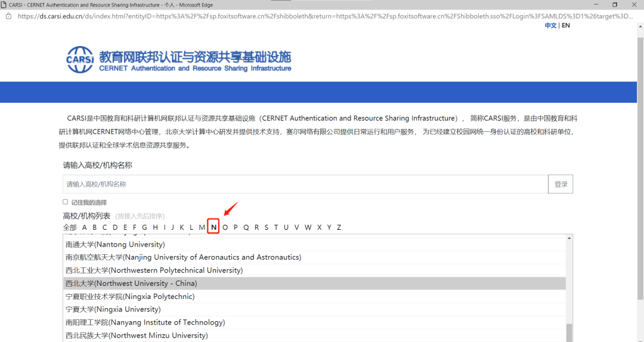The height and width of the screenshot is (342, 644).
Task: Filter institutions by letter X
Action: click(x=319, y=227)
